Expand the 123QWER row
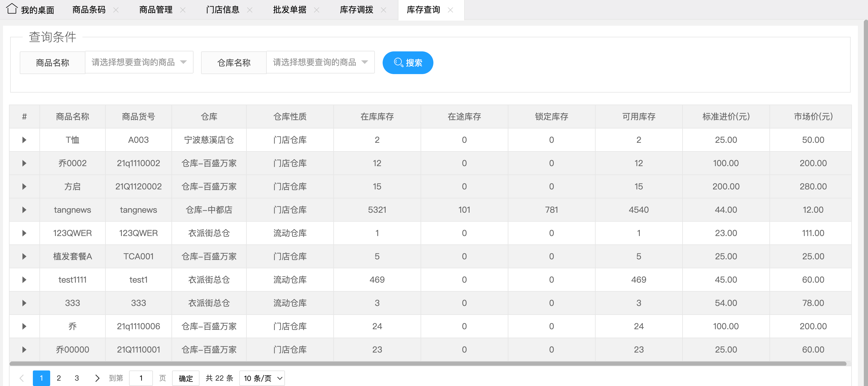This screenshot has width=868, height=386. tap(24, 233)
